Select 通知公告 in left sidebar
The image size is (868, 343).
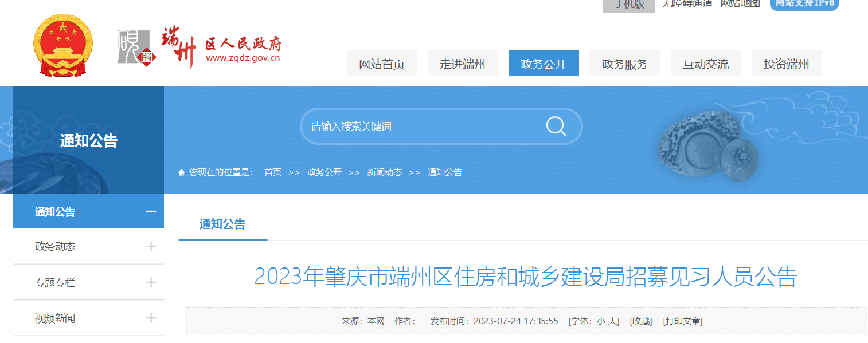(55, 212)
